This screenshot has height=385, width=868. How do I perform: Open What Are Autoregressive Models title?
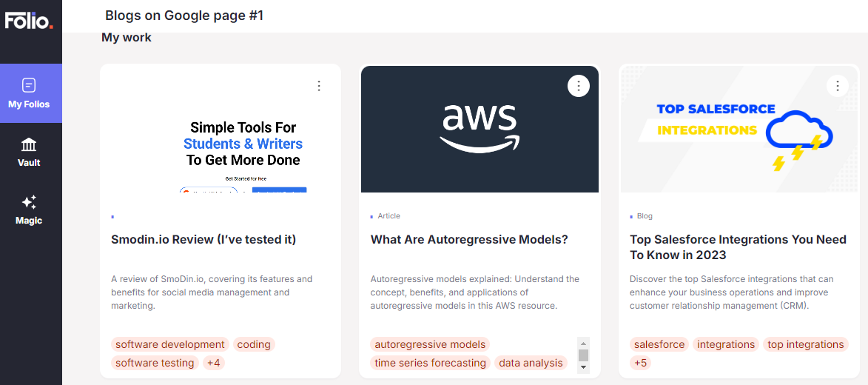tap(469, 239)
